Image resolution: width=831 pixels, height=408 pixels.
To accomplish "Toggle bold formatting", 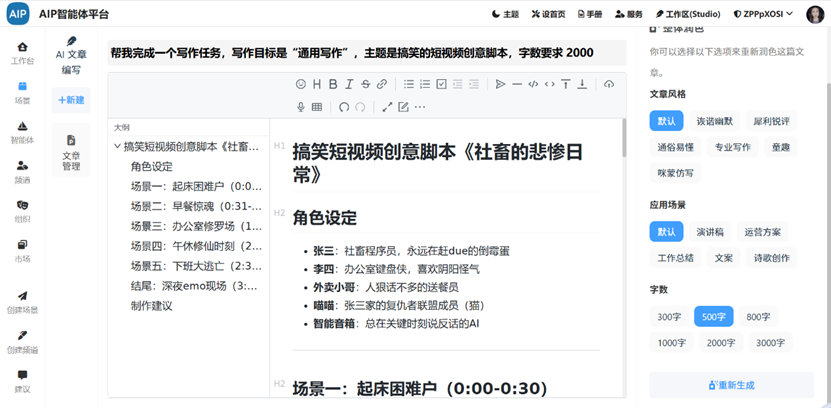I will (x=333, y=84).
